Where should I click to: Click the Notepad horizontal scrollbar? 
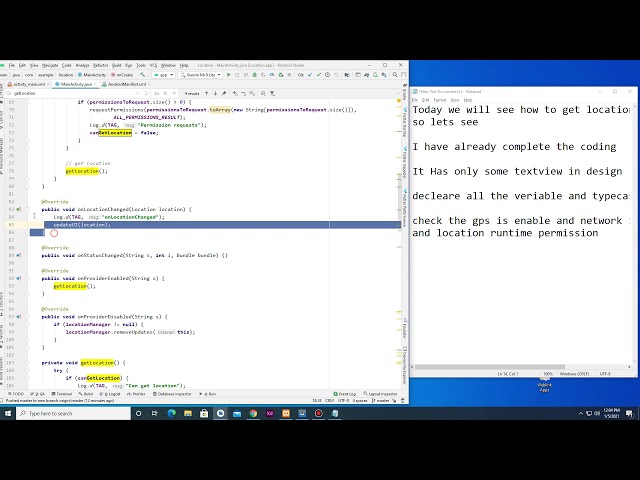coord(490,367)
